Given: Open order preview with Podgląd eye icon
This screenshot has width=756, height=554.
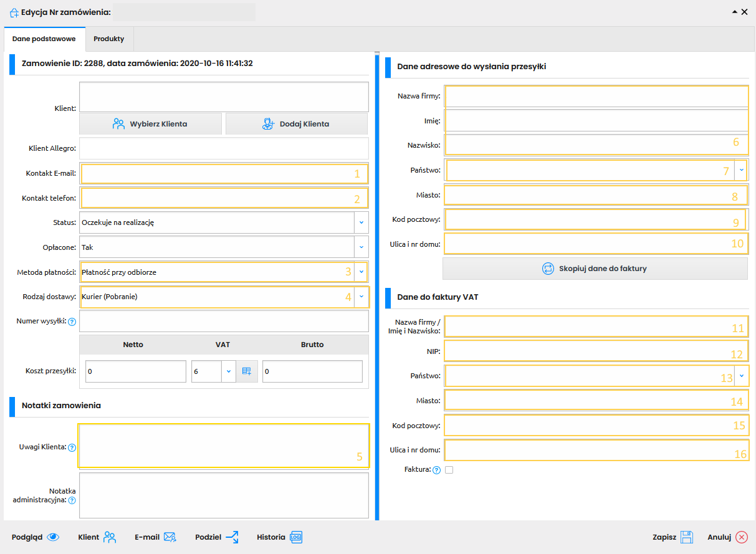Looking at the screenshot, I should [x=36, y=537].
